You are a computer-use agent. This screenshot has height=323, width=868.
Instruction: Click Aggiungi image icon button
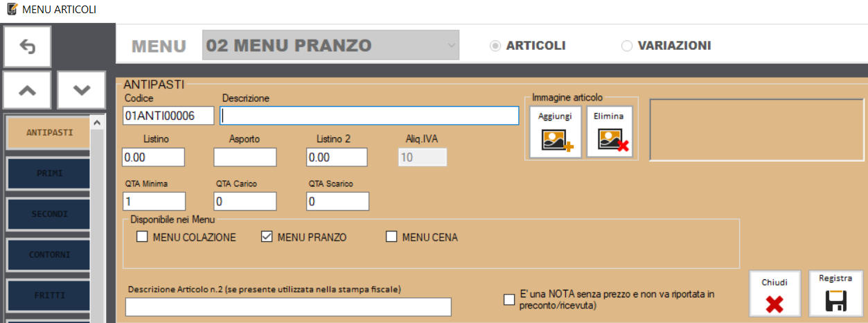coord(555,132)
